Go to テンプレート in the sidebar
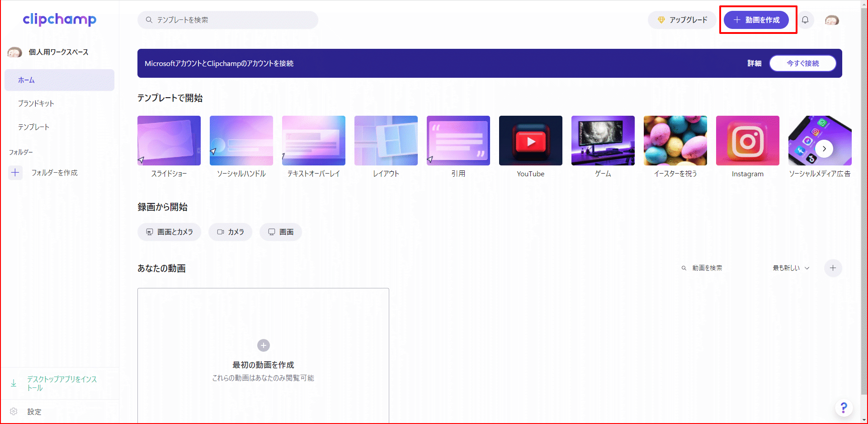This screenshot has height=424, width=868. [x=33, y=127]
